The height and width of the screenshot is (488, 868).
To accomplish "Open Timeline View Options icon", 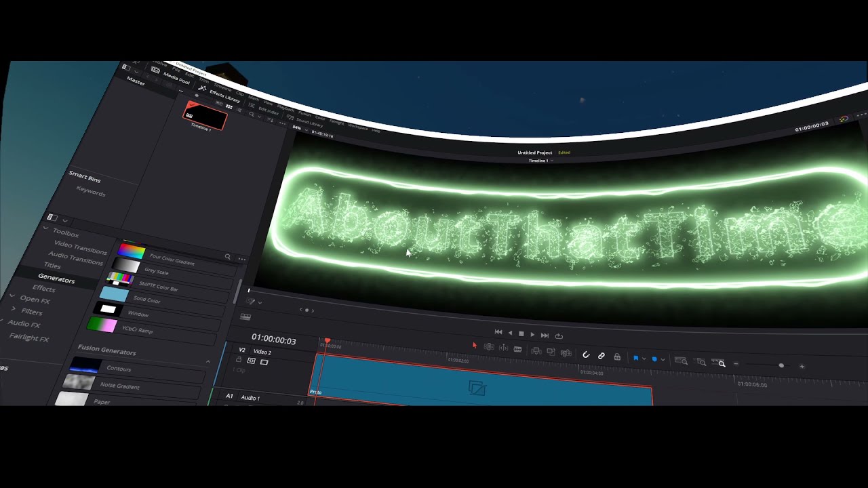I will pyautogui.click(x=245, y=317).
